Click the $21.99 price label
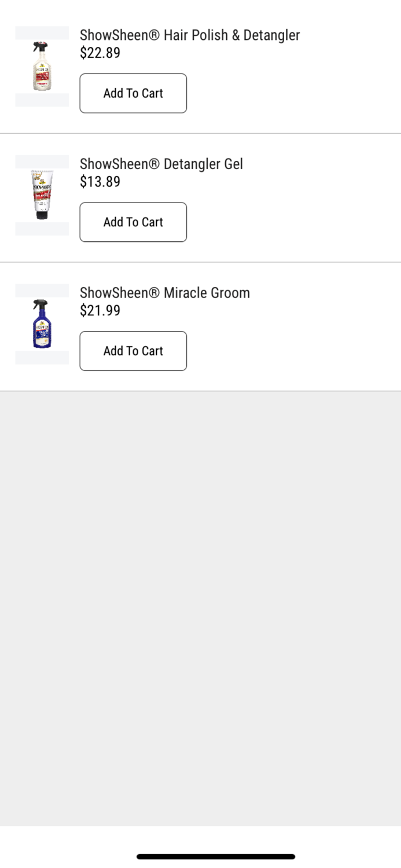The height and width of the screenshot is (868, 401). click(x=100, y=311)
